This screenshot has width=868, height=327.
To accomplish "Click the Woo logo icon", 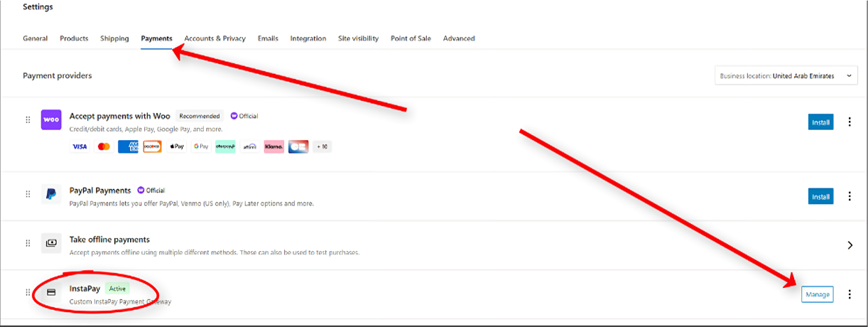I will pos(51,120).
